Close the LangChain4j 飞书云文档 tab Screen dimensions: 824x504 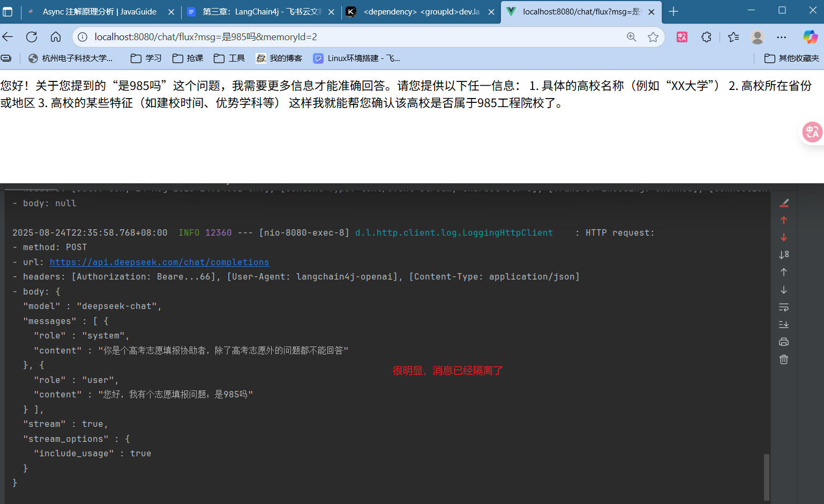click(x=331, y=12)
